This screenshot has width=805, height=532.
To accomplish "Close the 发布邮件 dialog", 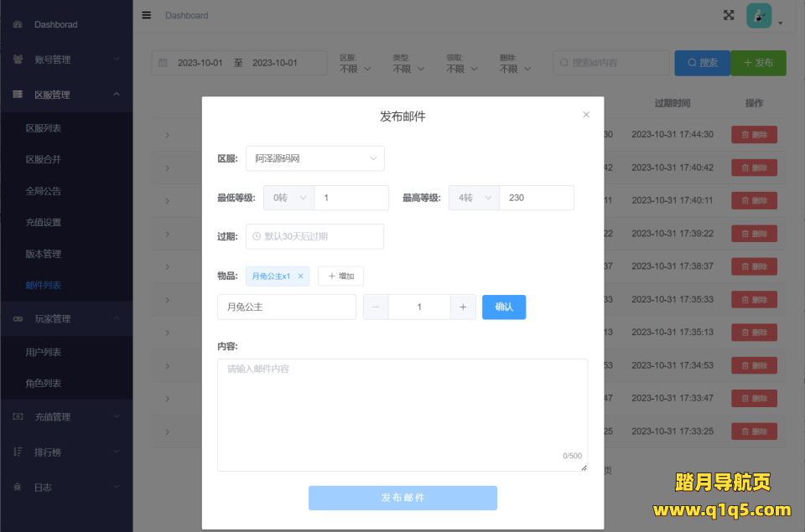I will 586,115.
